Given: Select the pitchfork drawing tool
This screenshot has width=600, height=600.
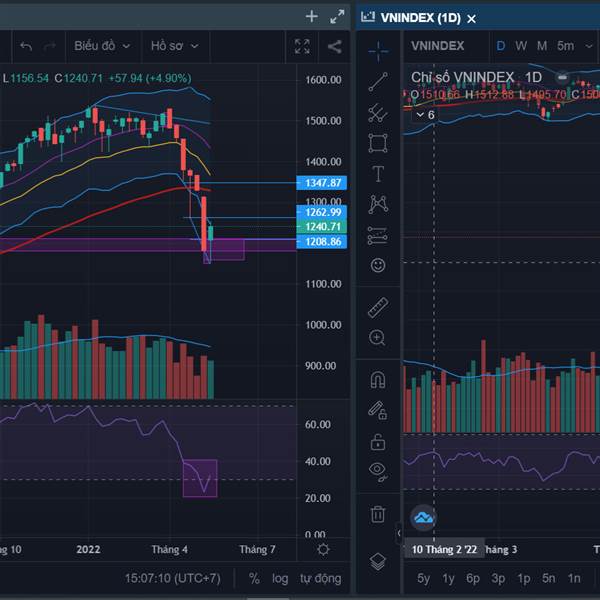Looking at the screenshot, I should point(378,112).
